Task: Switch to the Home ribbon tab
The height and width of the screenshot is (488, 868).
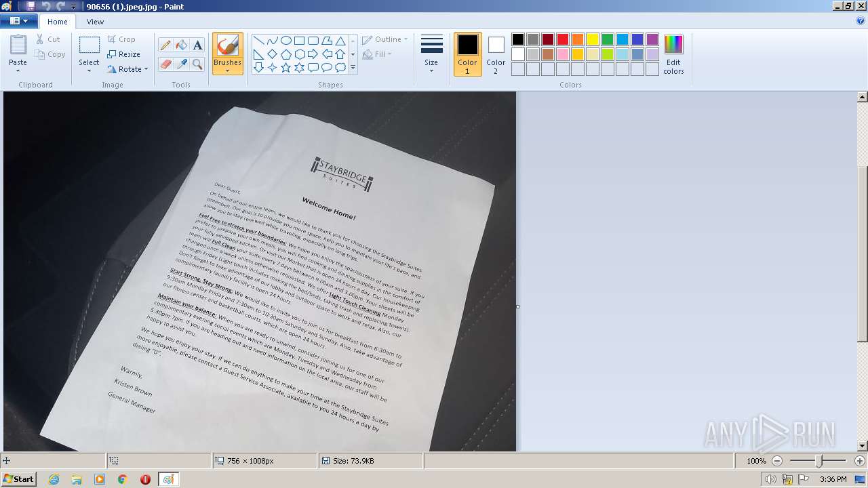Action: click(58, 22)
